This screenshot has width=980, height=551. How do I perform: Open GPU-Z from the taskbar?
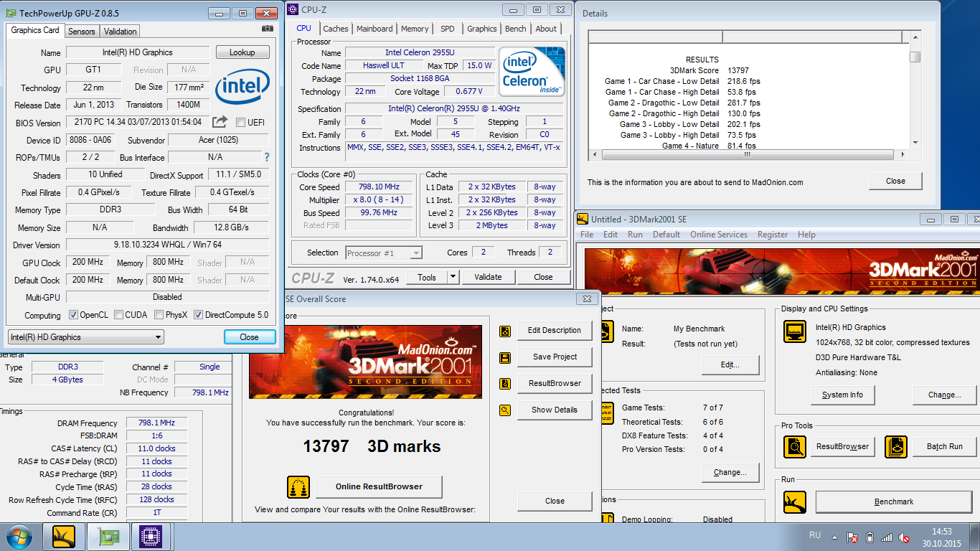point(107,536)
